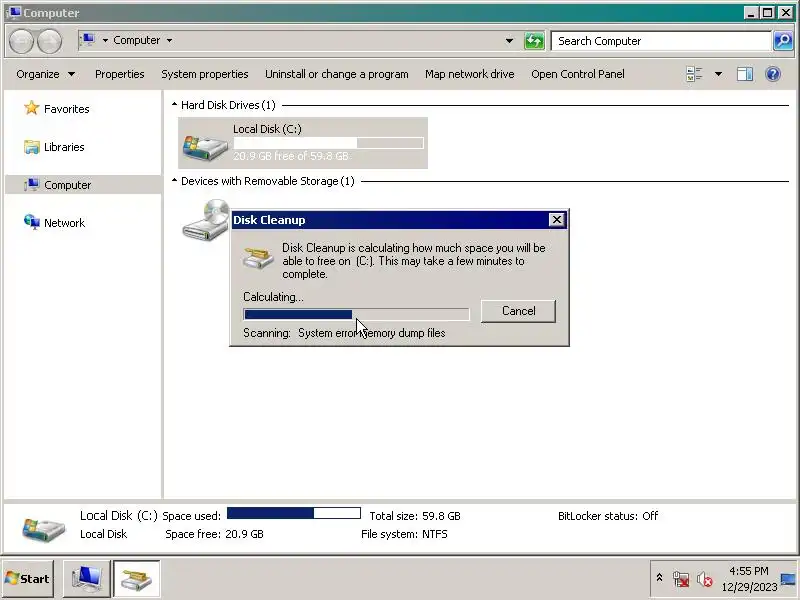Image resolution: width=800 pixels, height=600 pixels.
Task: Select Libraries in navigation pane
Action: click(x=64, y=147)
